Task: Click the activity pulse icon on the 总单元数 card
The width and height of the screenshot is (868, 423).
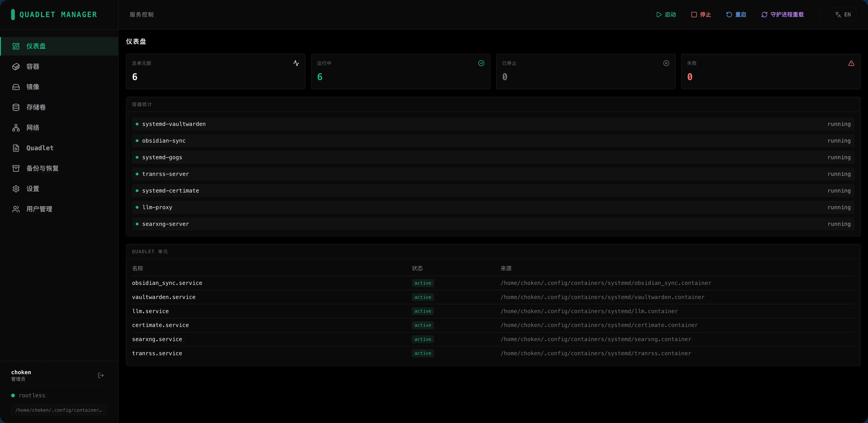Action: click(296, 63)
